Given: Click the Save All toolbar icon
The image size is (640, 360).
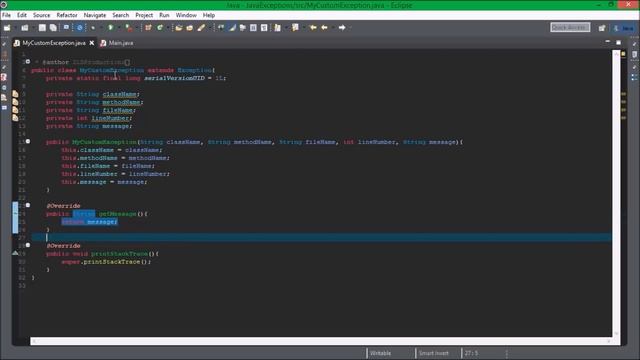Looking at the screenshot, I should [53, 28].
